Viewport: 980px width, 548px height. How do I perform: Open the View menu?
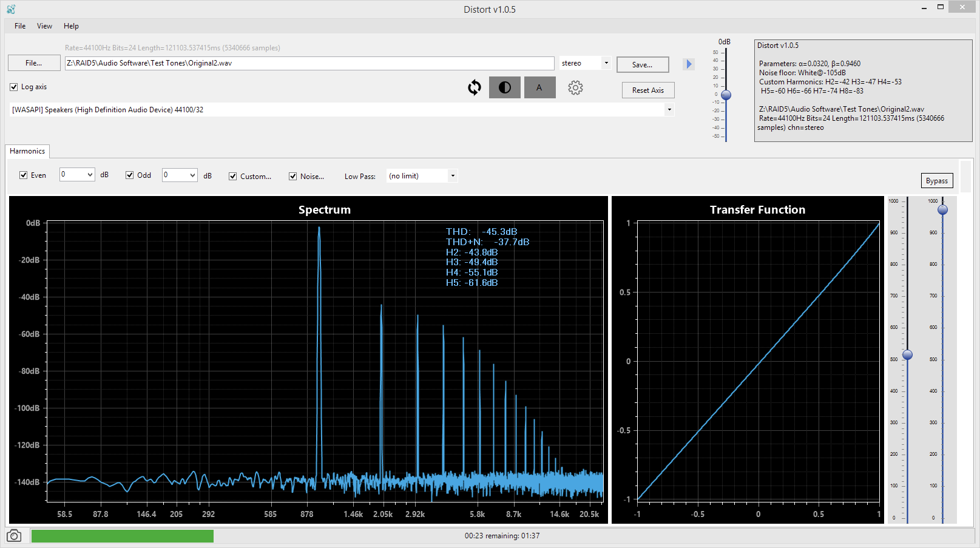(44, 26)
